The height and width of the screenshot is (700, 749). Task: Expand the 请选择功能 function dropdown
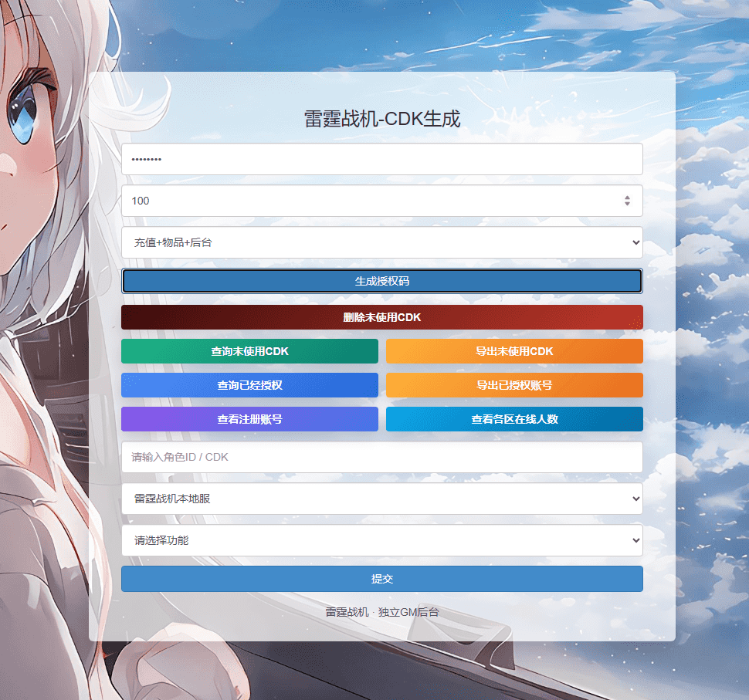click(x=381, y=540)
